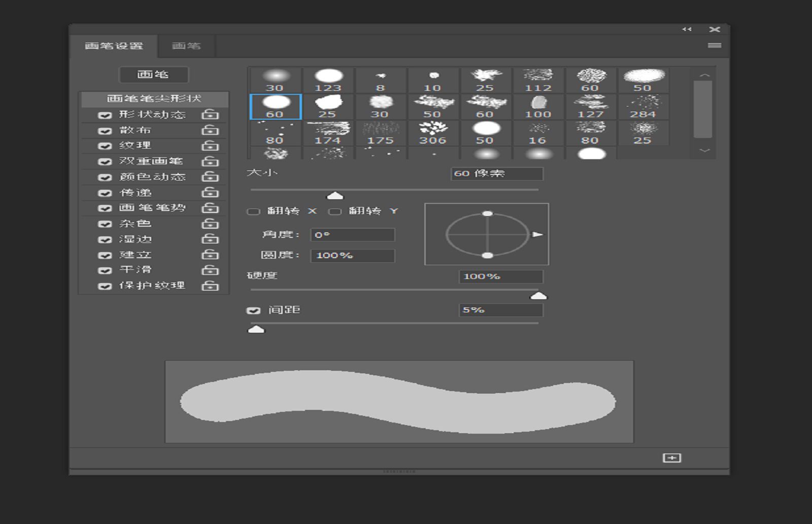Click the 硬度 100% input field

pos(501,276)
